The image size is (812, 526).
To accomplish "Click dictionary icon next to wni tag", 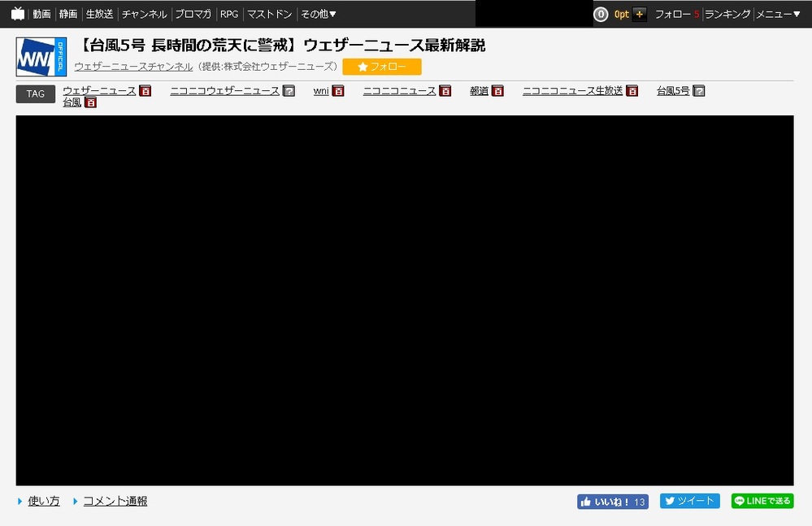I will [x=338, y=91].
